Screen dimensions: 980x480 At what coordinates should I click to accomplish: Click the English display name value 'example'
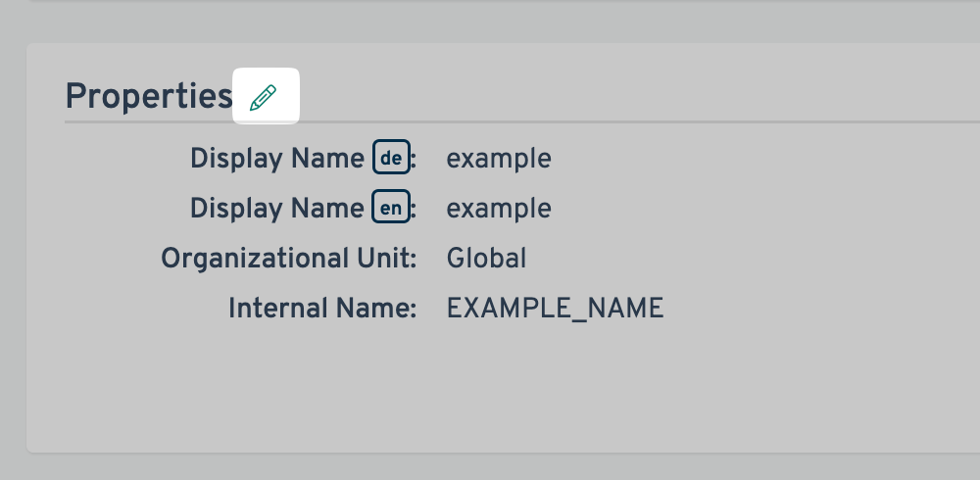[x=499, y=208]
